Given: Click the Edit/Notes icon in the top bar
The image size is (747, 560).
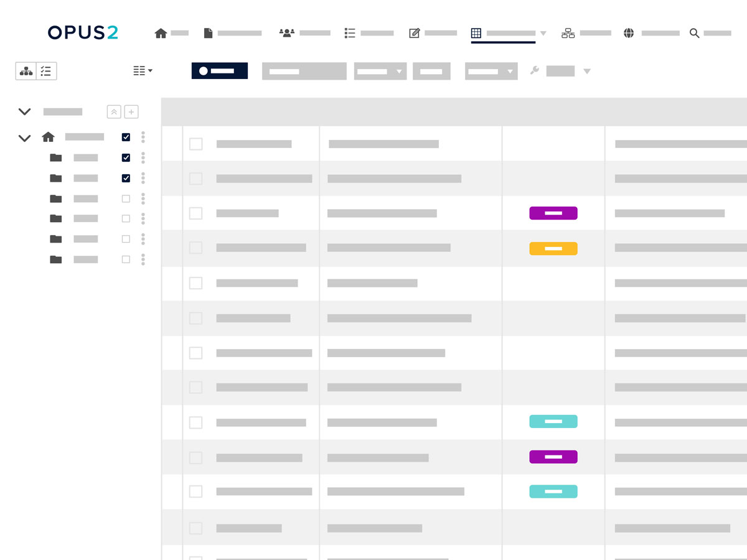Looking at the screenshot, I should [414, 32].
